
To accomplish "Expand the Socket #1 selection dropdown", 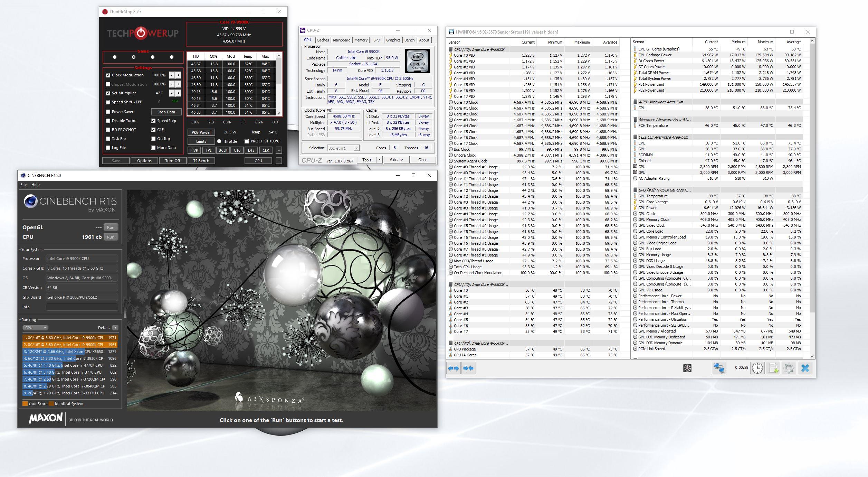I will (x=343, y=148).
